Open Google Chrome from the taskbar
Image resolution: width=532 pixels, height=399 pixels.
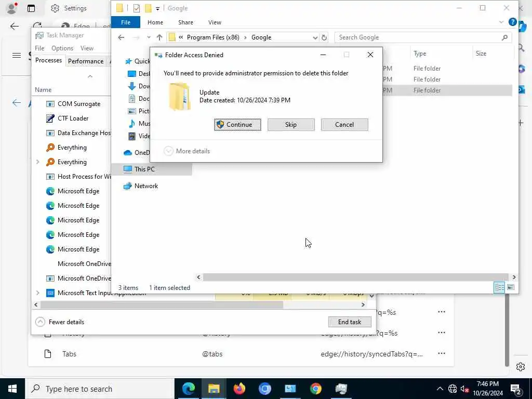[x=315, y=389]
